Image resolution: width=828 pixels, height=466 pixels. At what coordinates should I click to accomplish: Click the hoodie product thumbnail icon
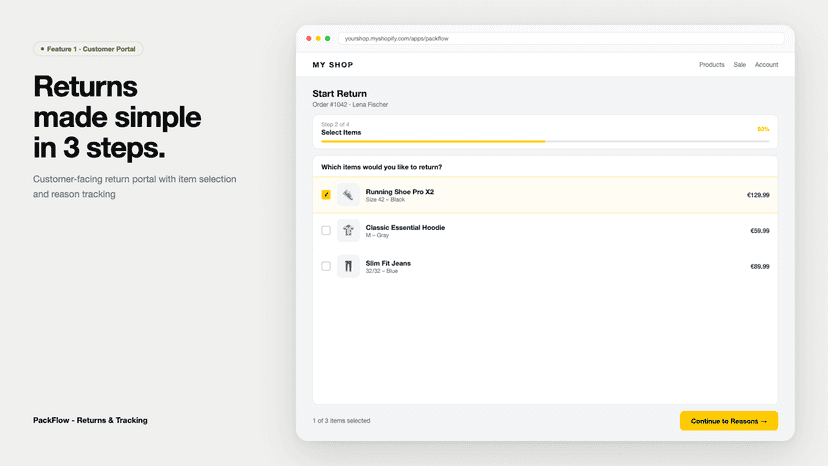pos(348,230)
